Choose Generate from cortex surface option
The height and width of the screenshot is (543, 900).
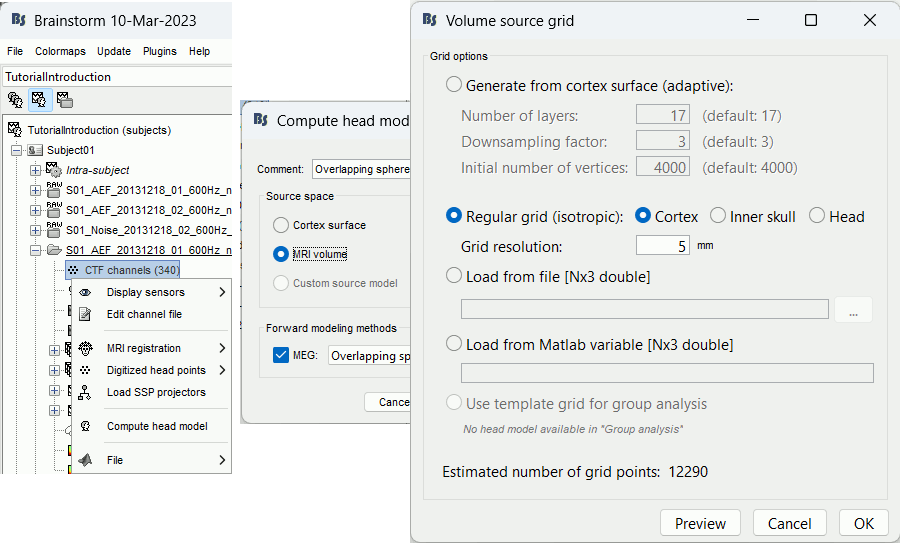click(454, 85)
